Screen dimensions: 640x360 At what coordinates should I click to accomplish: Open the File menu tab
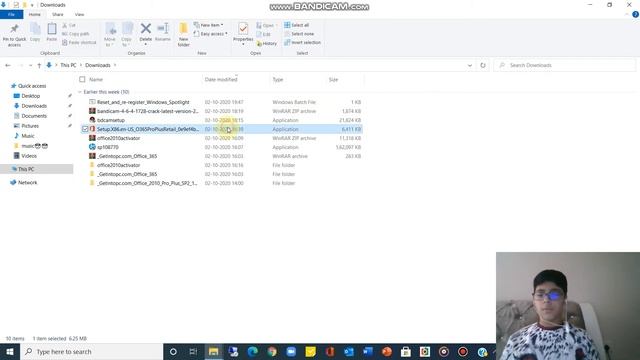point(11,14)
